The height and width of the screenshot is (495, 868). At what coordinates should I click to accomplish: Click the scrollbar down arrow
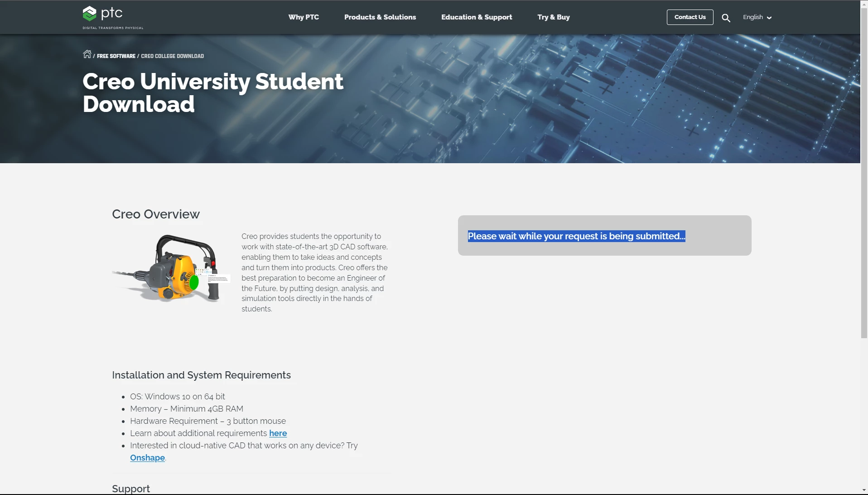click(x=864, y=490)
